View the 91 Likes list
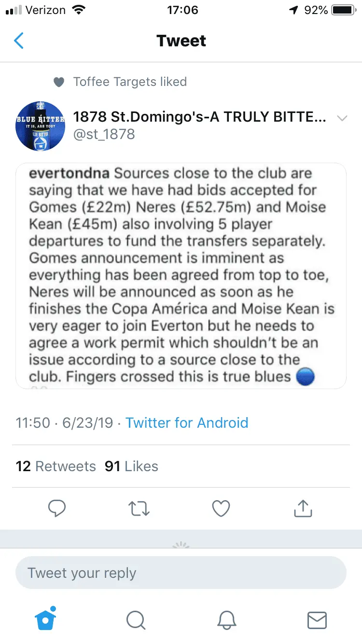The height and width of the screenshot is (644, 362). [131, 466]
